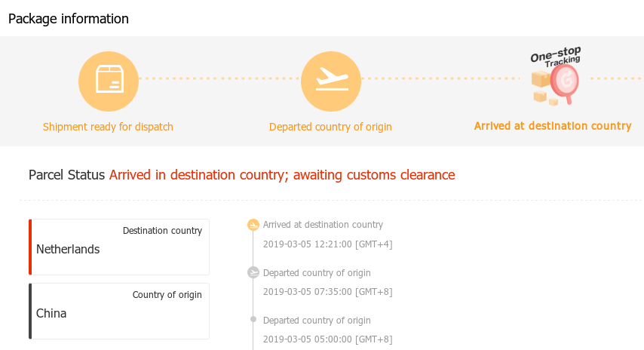
Task: Select the Departed country of origin step label
Action: [x=330, y=127]
